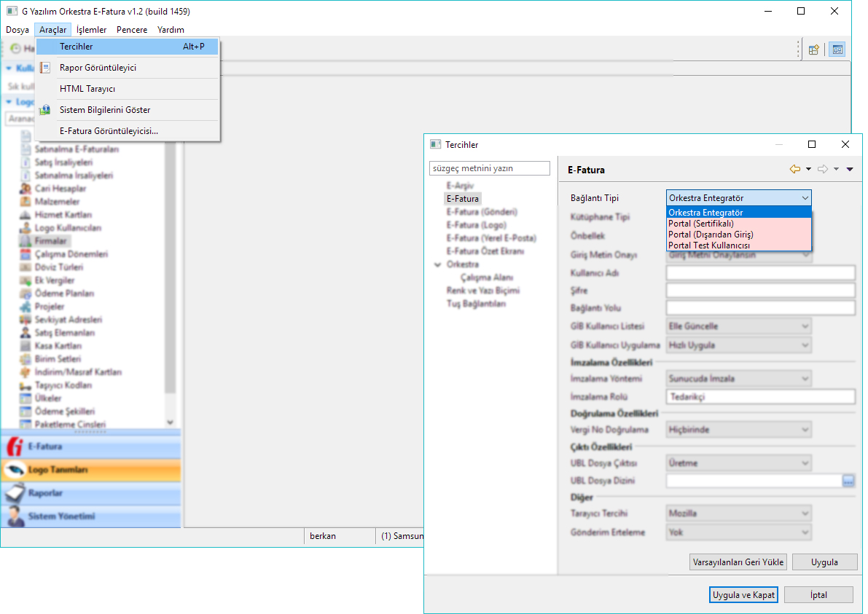Click Varsayılanları Geri Yükle button
868x614 pixels.
point(738,562)
